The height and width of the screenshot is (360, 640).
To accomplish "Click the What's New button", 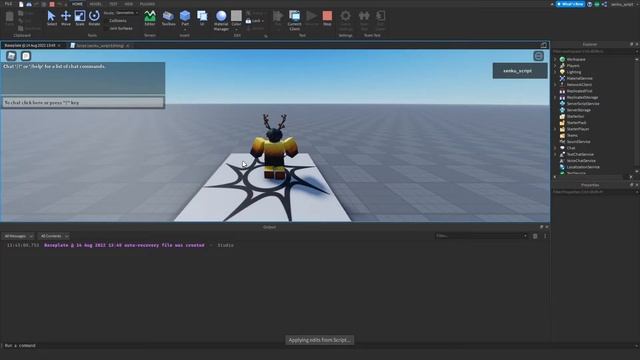I will (570, 4).
